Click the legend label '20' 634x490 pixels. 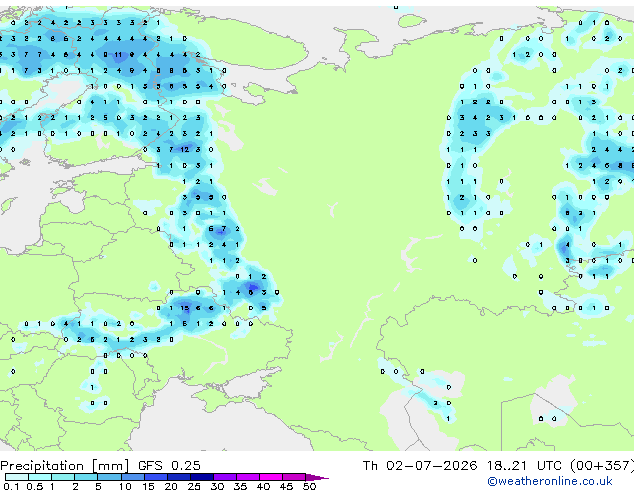[x=171, y=486]
